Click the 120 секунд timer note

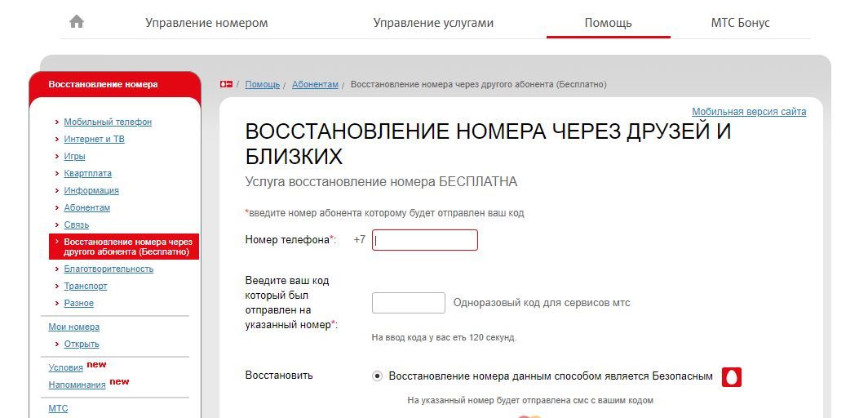[x=444, y=337]
